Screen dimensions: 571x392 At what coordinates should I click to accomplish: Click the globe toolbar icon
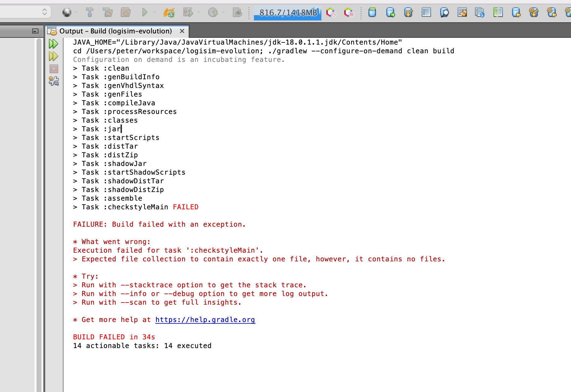[x=68, y=12]
